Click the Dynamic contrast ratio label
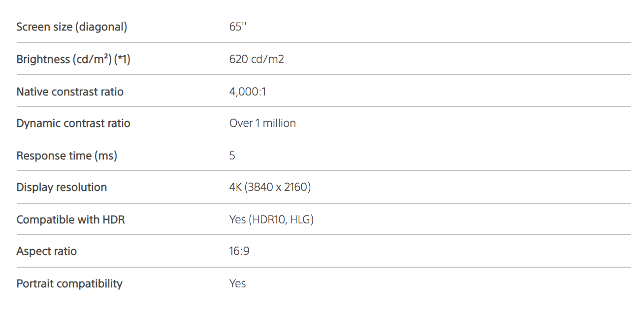 point(73,124)
